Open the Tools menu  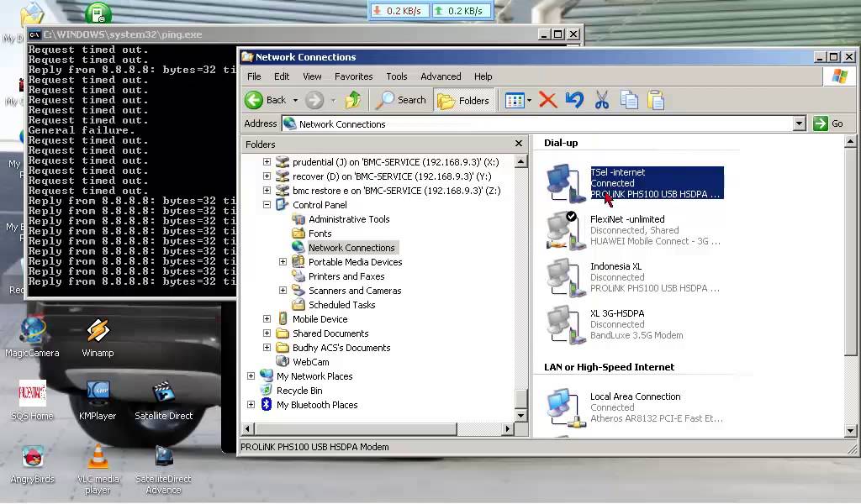point(397,76)
